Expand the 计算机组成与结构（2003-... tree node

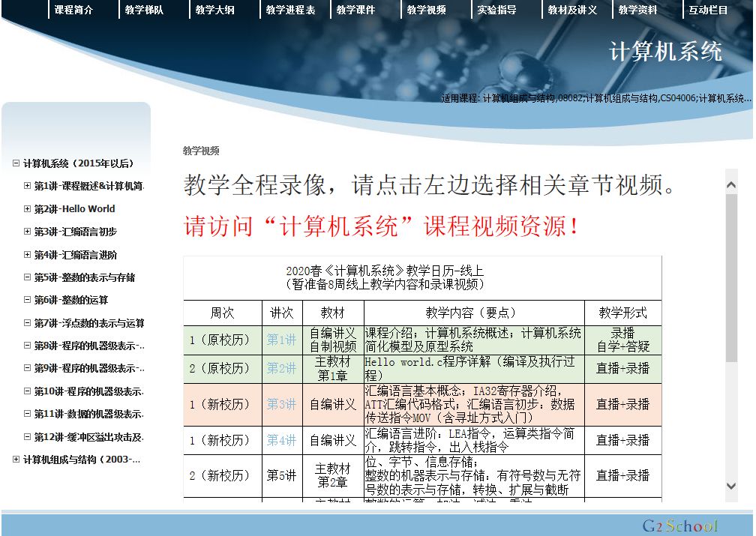click(x=16, y=460)
